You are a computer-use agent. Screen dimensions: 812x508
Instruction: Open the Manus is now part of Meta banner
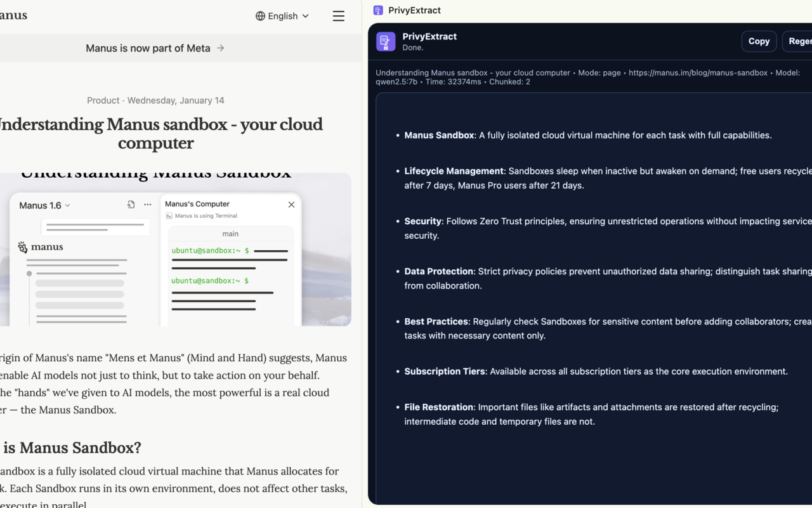pos(154,48)
